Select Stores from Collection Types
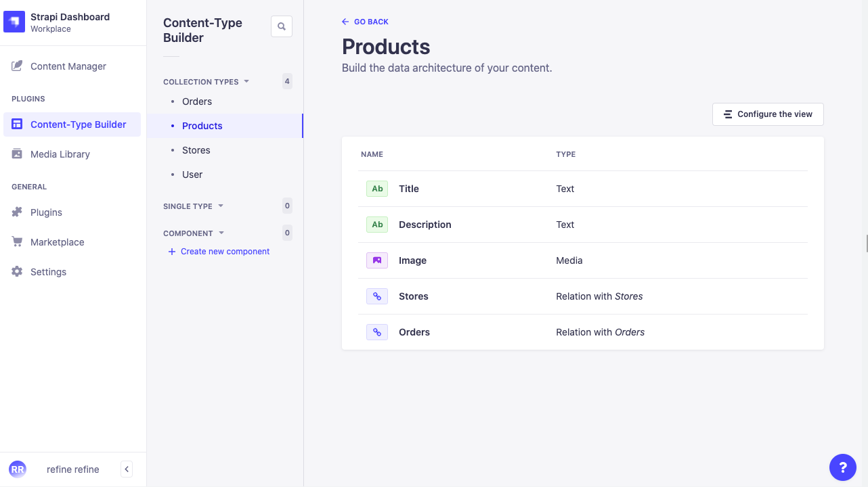 click(196, 149)
